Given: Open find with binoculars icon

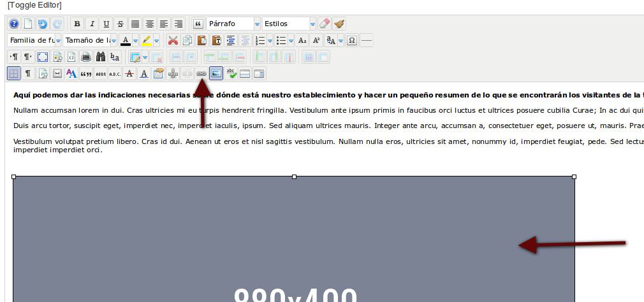Looking at the screenshot, I should tap(100, 57).
